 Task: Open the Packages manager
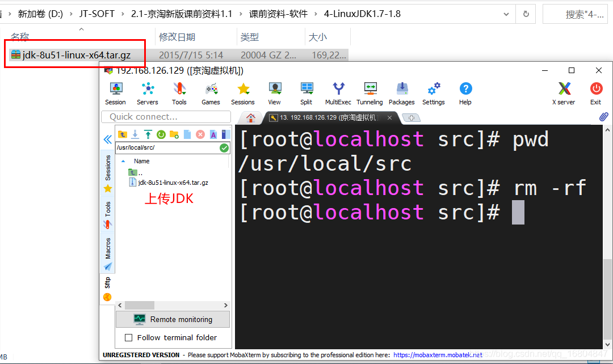(402, 94)
